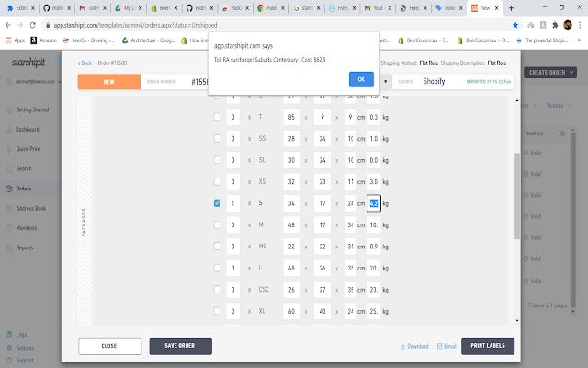This screenshot has width=588, height=368.
Task: Untick the S package checkbox
Action: [x=217, y=203]
